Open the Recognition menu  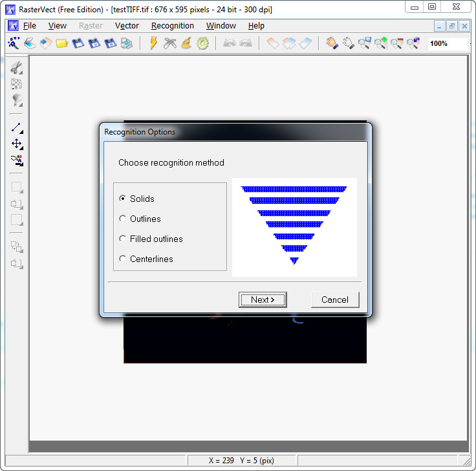coord(173,26)
